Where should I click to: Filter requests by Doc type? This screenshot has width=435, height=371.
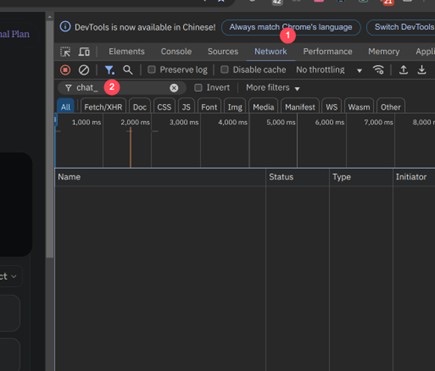point(140,107)
